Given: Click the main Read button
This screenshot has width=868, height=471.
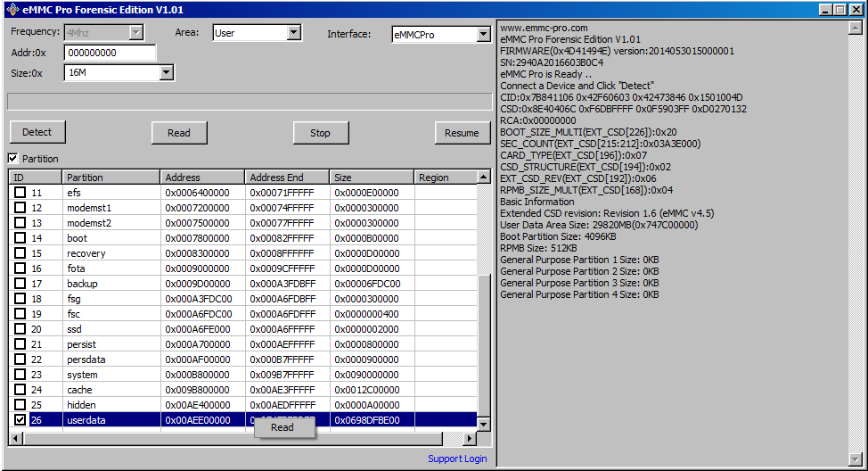Looking at the screenshot, I should 179,133.
